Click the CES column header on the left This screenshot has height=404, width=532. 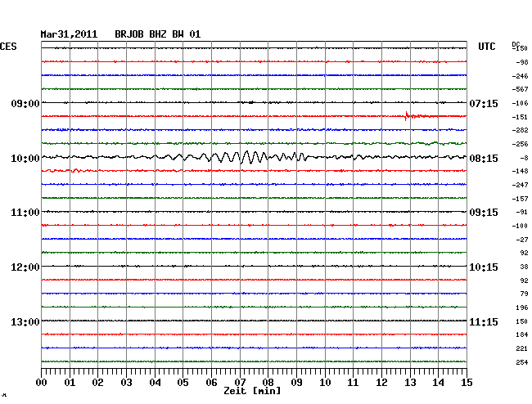click(x=8, y=47)
